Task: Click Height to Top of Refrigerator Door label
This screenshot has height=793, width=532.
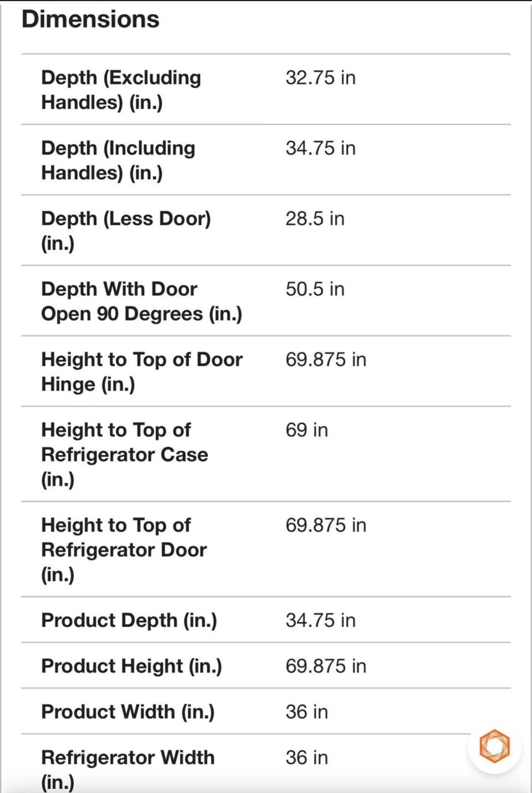Action: tap(124, 550)
